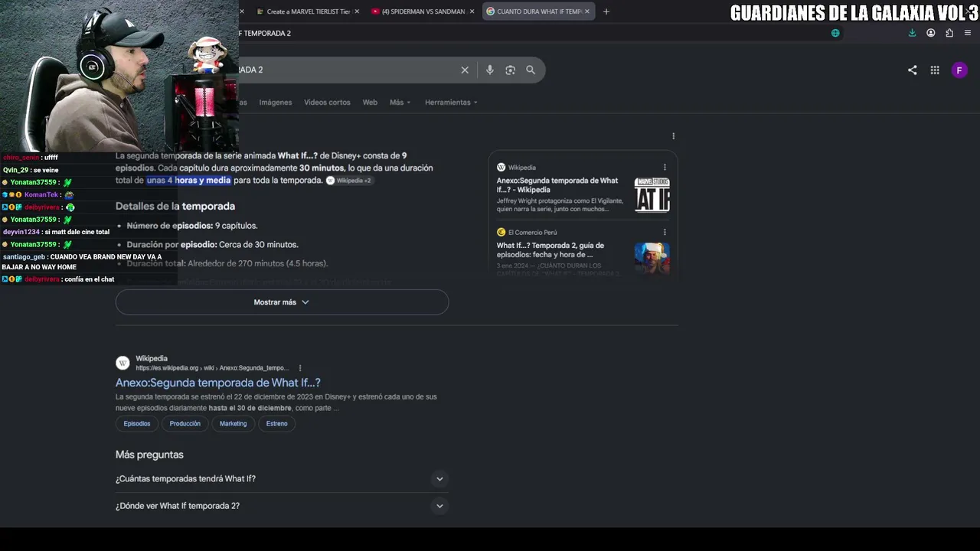Viewport: 980px width, 551px height.
Task: Open three-dot menu beside Wikipedia result URL
Action: click(300, 368)
